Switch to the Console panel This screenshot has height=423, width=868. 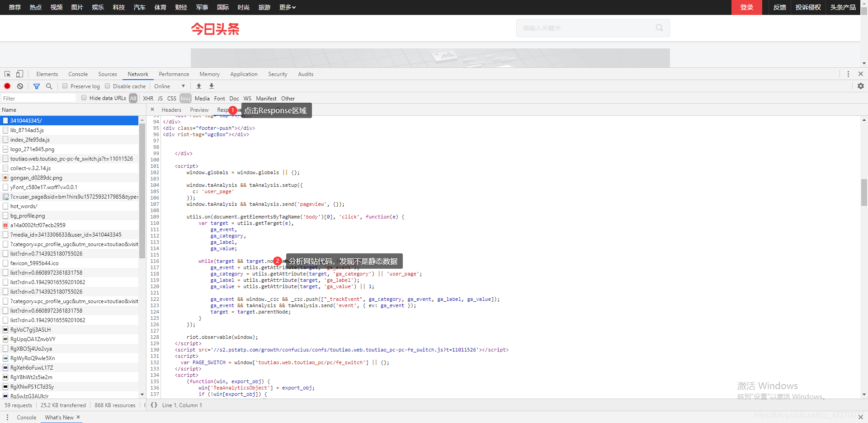click(78, 74)
